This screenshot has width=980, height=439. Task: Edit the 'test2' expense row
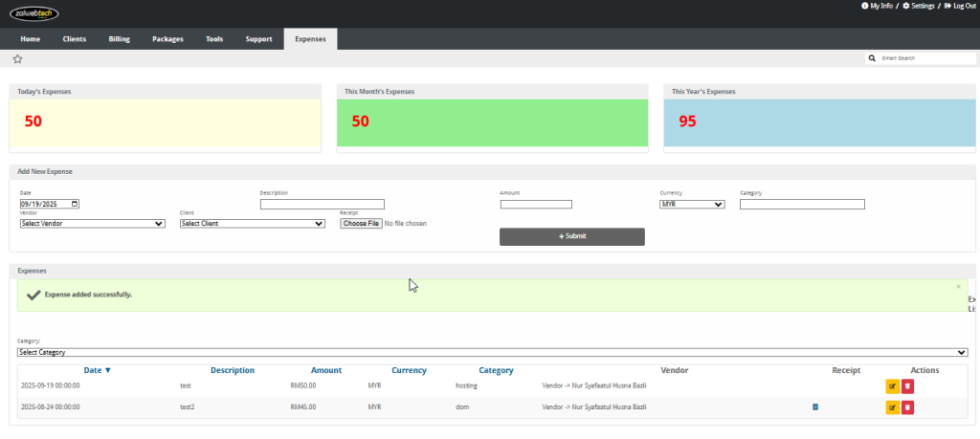(x=892, y=407)
